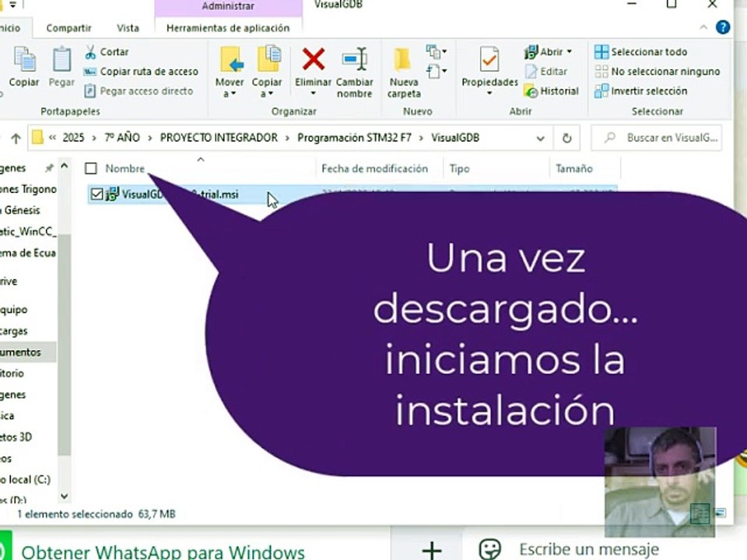Click the yellow folder icon in address bar
This screenshot has width=747, height=560.
[37, 138]
